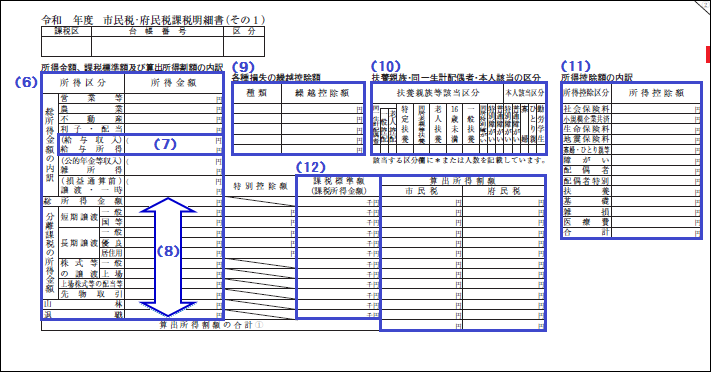Click the 特別控除額 label
Screen dimensions: 711x372
pyautogui.click(x=260, y=186)
